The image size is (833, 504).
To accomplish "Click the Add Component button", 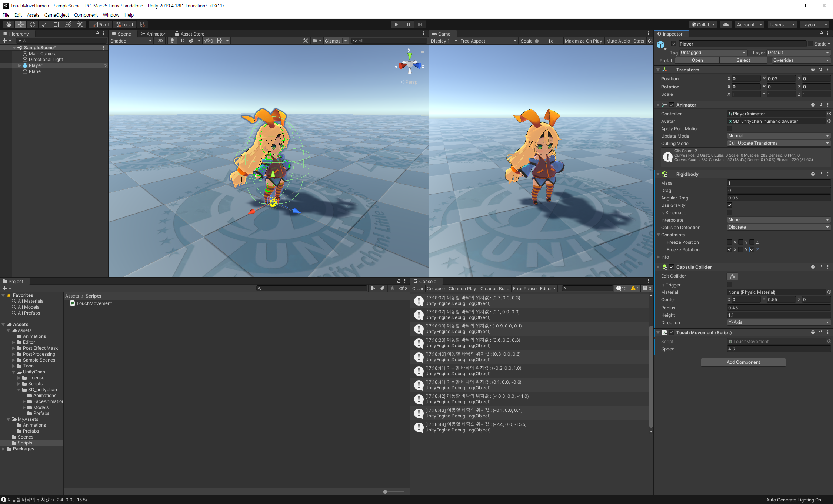I will coord(743,362).
